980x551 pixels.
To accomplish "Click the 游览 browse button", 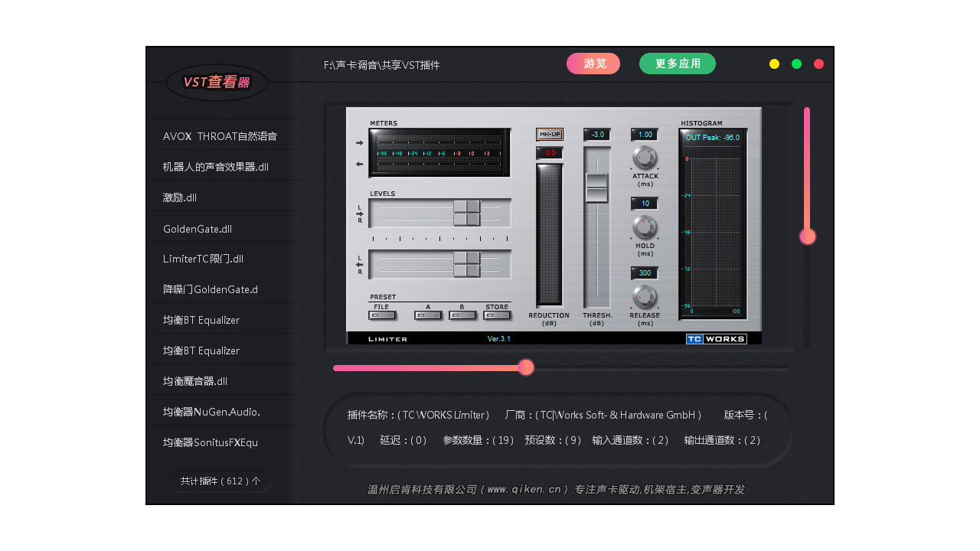I will (x=593, y=64).
